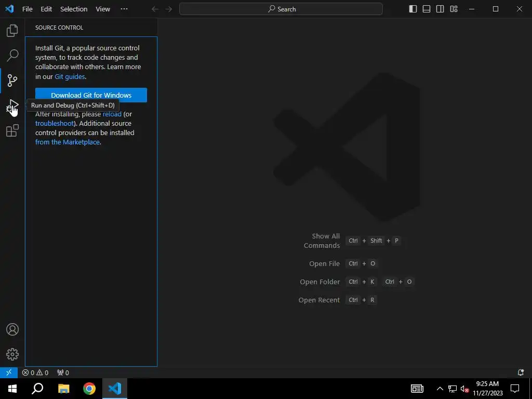Open the View menu
The height and width of the screenshot is (399, 532).
103,9
